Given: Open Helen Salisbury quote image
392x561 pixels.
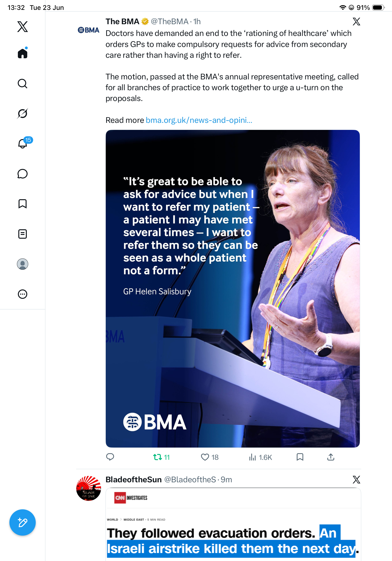Looking at the screenshot, I should tap(233, 288).
